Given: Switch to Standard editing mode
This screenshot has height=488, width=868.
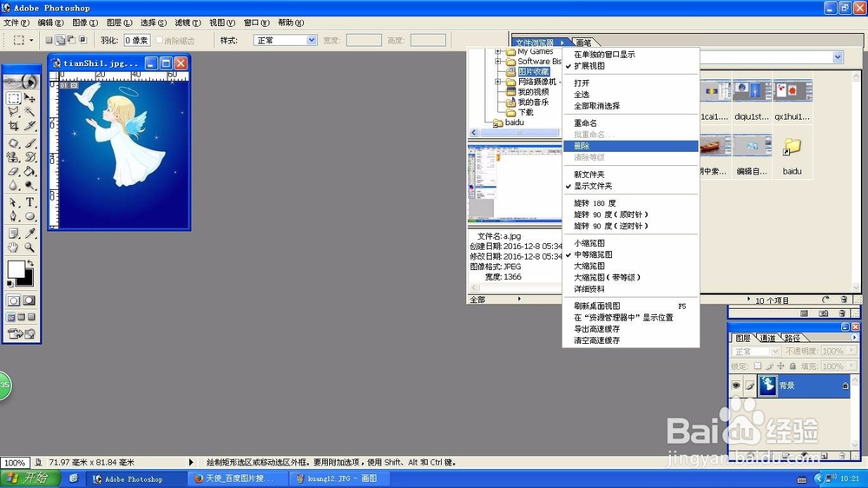Looking at the screenshot, I should [x=14, y=300].
